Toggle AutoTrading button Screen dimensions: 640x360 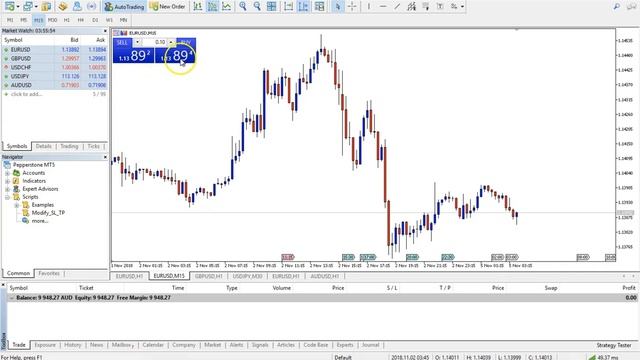[x=124, y=7]
